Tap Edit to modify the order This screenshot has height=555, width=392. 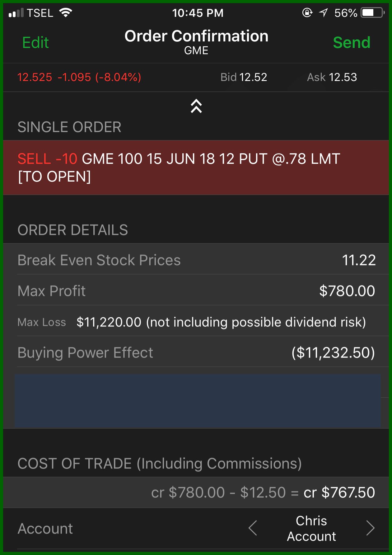click(35, 42)
